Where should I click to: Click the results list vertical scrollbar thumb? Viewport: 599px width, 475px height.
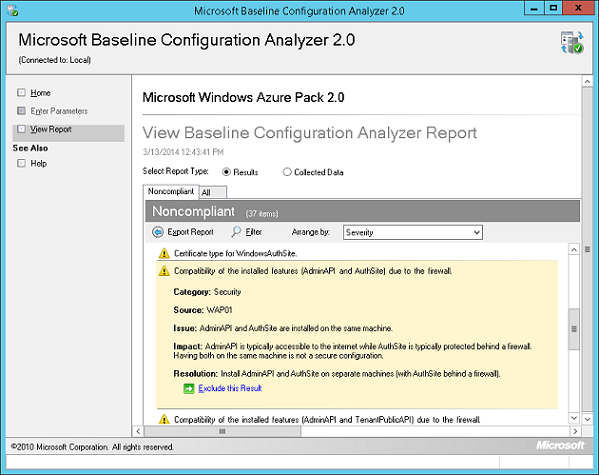click(x=574, y=329)
